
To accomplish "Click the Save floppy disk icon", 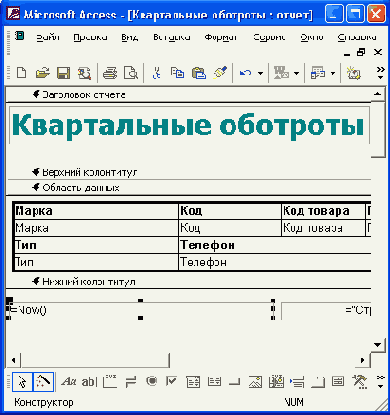I will point(63,72).
